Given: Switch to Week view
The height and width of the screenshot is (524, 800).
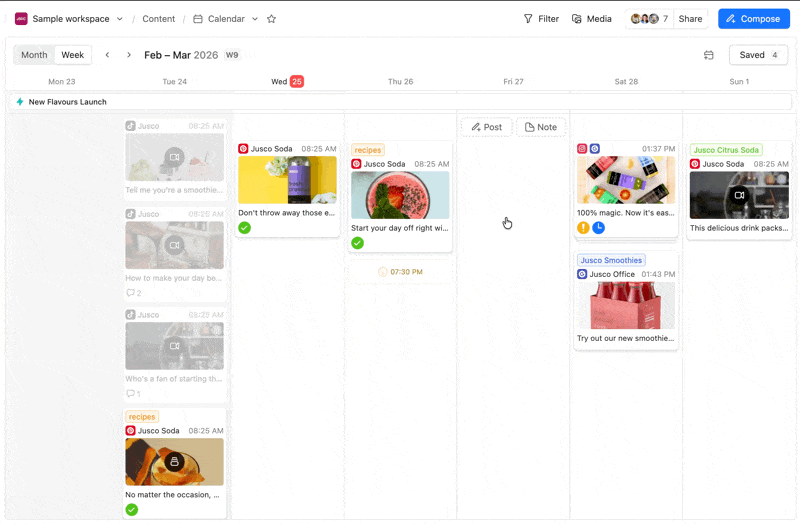Looking at the screenshot, I should (73, 55).
